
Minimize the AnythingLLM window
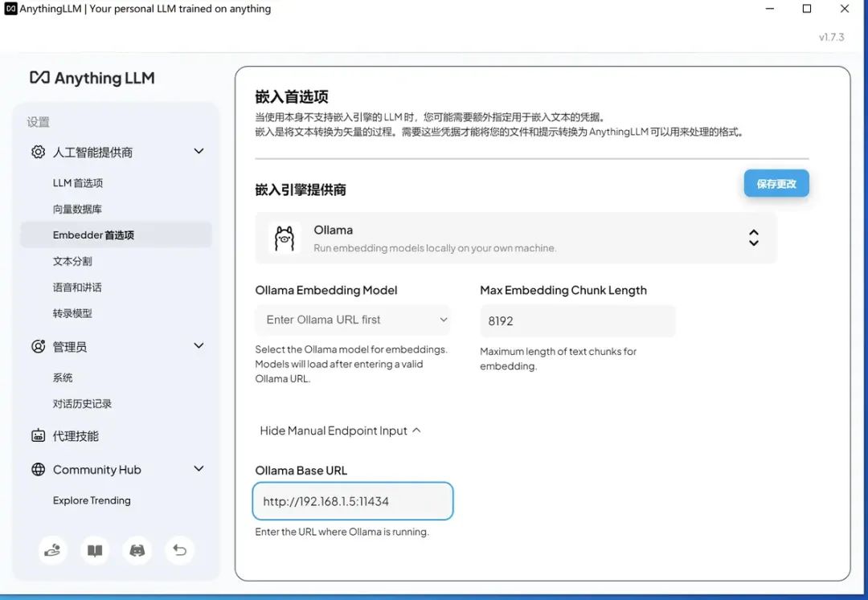click(x=769, y=8)
